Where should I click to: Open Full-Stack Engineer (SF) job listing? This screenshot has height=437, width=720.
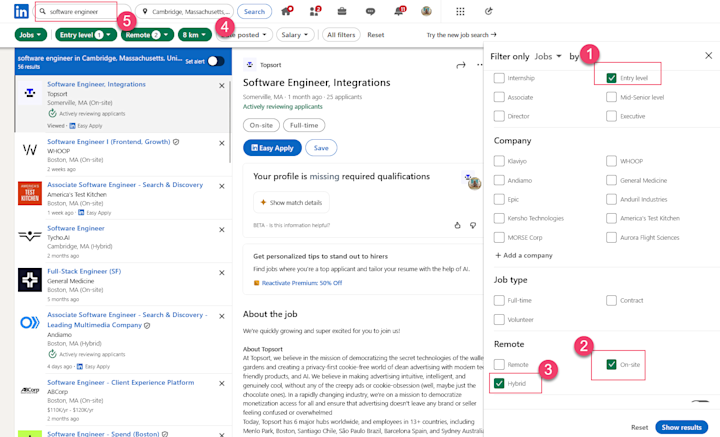click(x=84, y=271)
